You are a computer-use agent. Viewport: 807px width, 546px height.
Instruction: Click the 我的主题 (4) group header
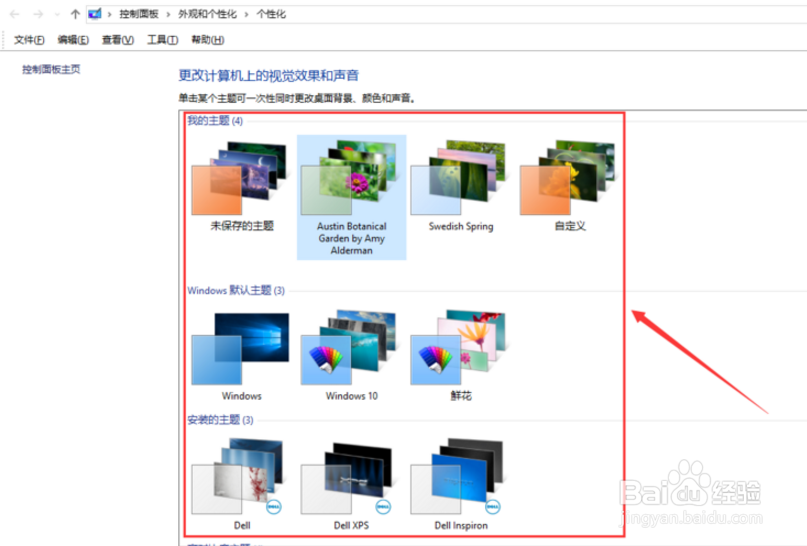pyautogui.click(x=215, y=120)
